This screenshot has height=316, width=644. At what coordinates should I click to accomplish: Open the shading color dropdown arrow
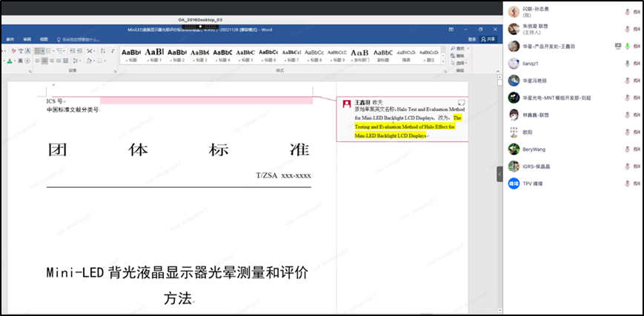click(x=94, y=61)
